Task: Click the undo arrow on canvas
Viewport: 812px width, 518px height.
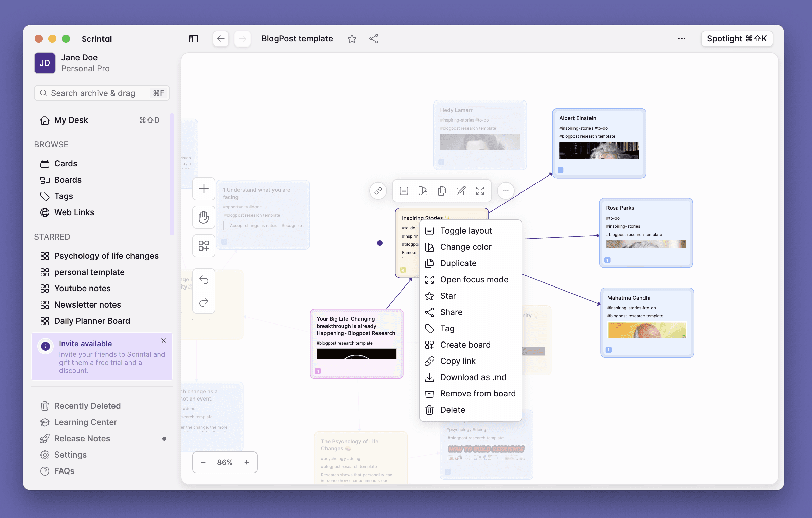Action: click(x=204, y=280)
